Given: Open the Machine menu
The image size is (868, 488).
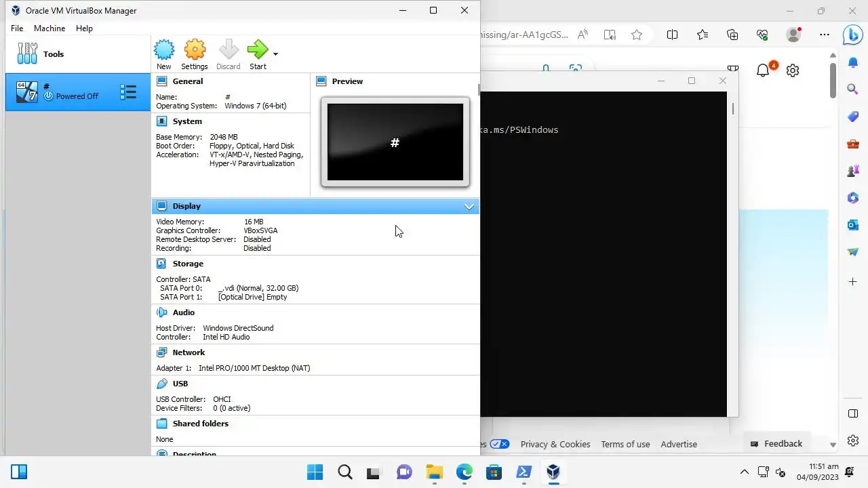Looking at the screenshot, I should (x=50, y=28).
